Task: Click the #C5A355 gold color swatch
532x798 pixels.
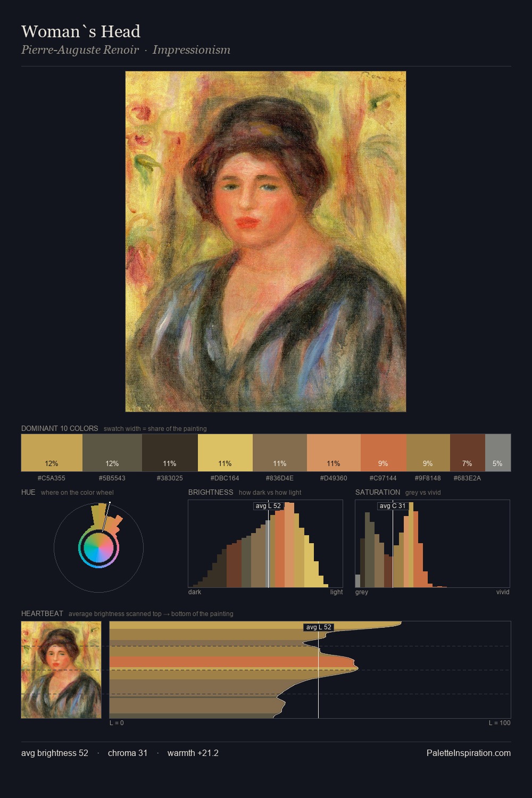Action: [x=52, y=453]
